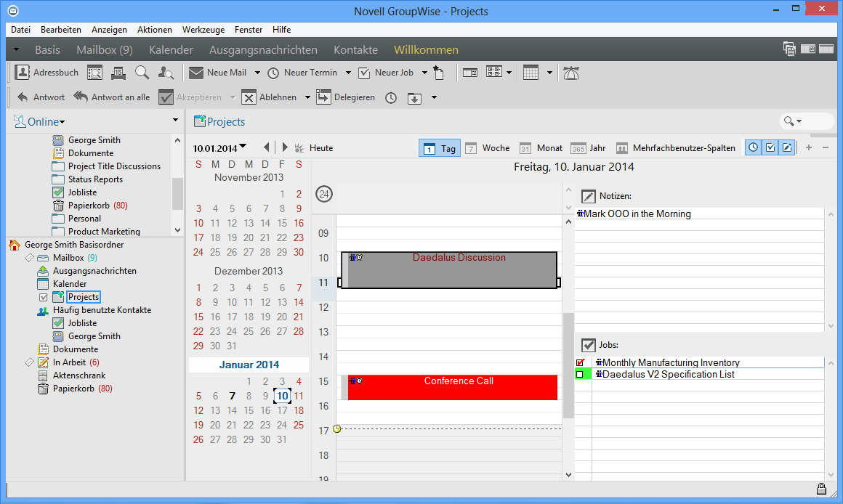843x504 pixels.
Task: Open the Ablehnen dropdown arrow
Action: [307, 97]
